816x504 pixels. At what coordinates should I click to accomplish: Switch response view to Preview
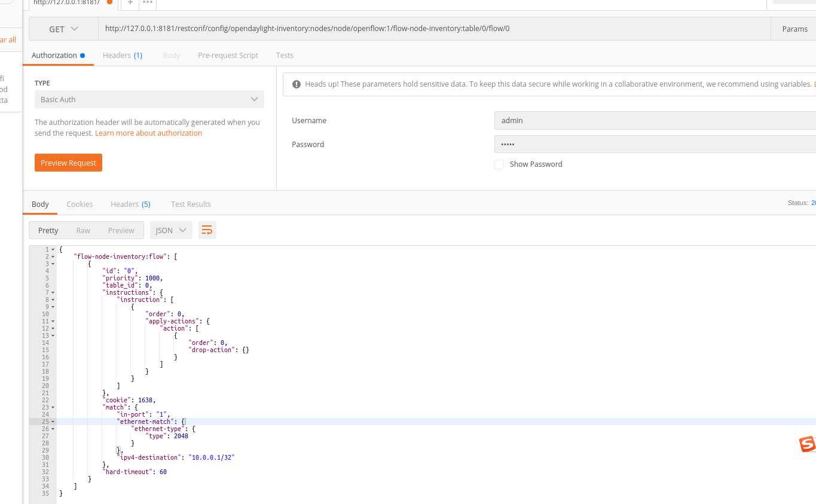(x=121, y=230)
